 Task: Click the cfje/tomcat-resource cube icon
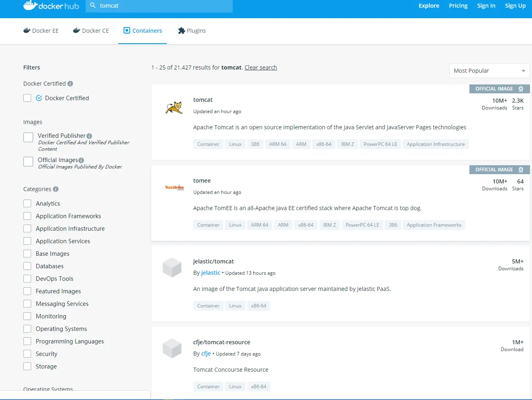(172, 348)
